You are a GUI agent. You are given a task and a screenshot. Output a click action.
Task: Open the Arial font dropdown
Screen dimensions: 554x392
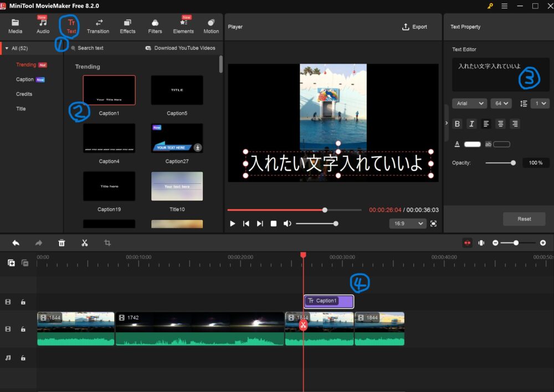(469, 104)
